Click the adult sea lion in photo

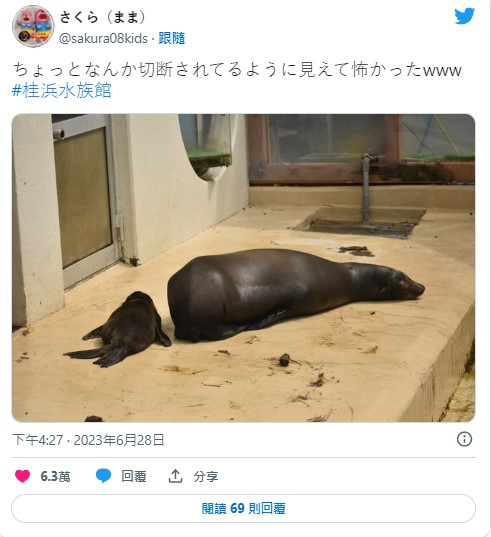(x=294, y=295)
